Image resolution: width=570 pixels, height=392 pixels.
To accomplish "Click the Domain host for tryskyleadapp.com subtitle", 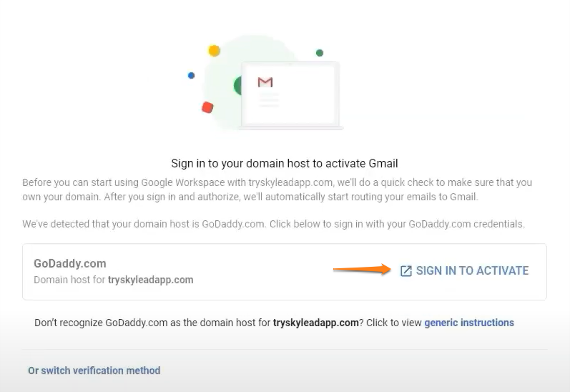I will (114, 280).
